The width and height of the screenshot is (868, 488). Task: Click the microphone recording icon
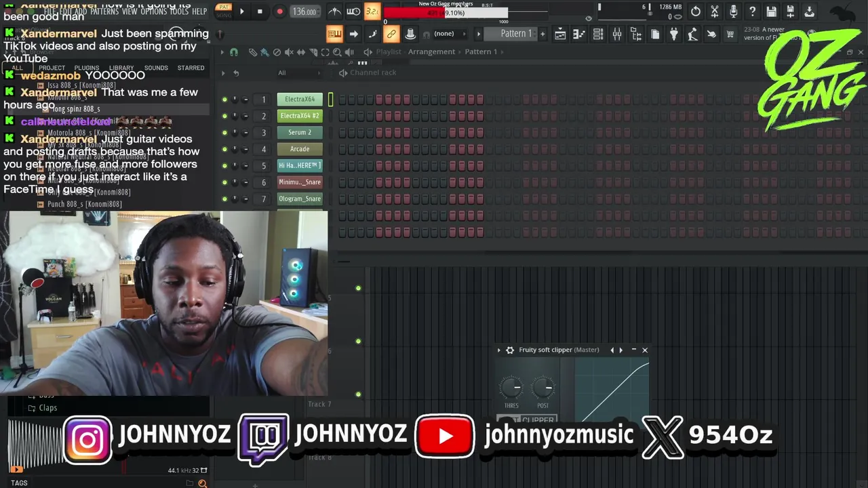click(734, 12)
